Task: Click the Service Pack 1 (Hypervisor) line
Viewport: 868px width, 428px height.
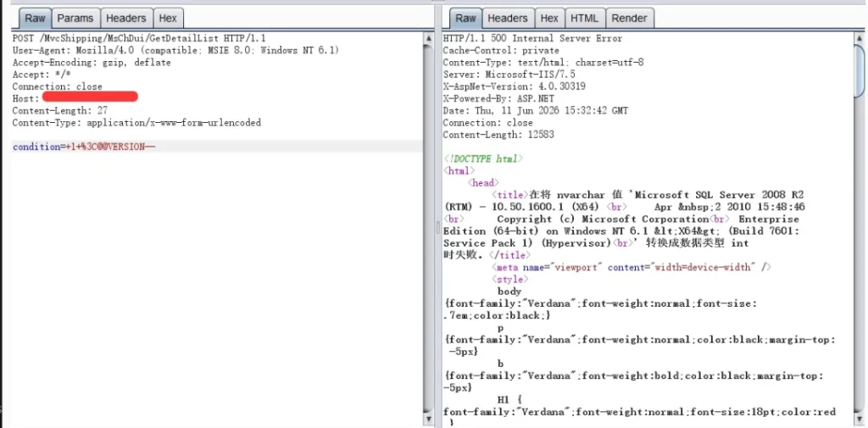Action: [596, 243]
